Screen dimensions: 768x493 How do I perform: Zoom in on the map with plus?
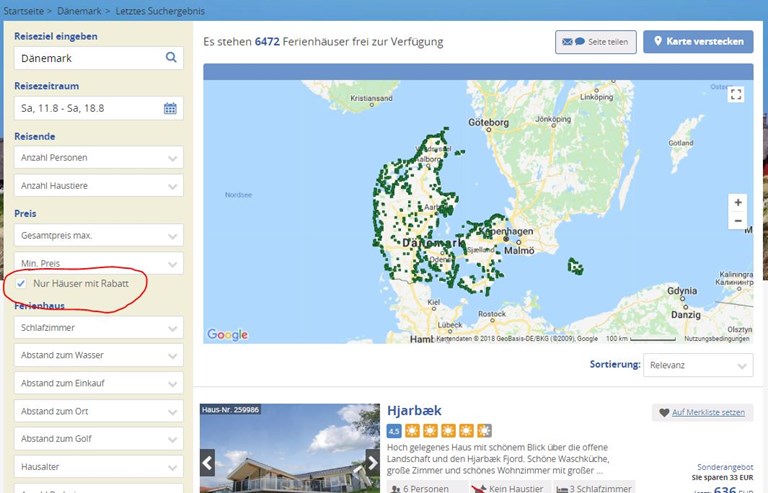[738, 202]
